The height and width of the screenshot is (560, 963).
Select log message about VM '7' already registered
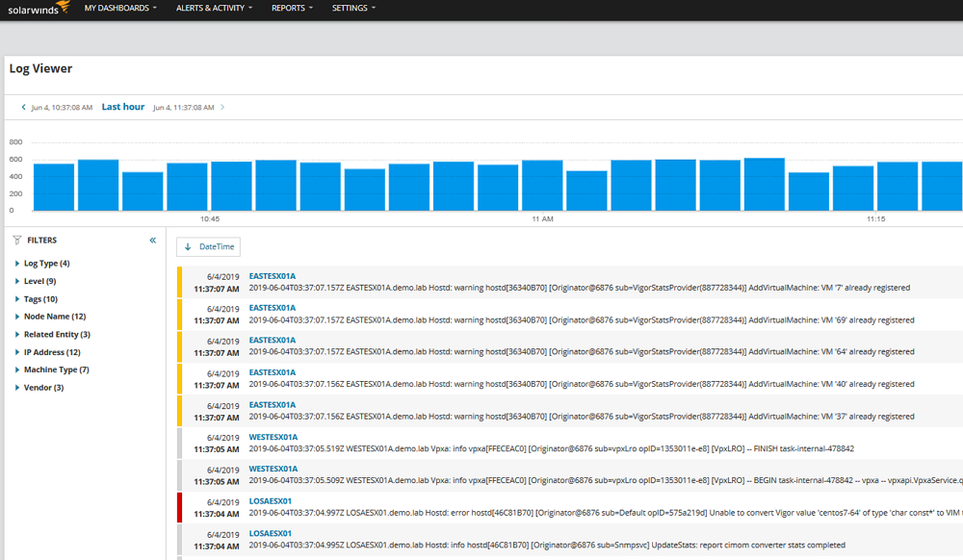579,288
